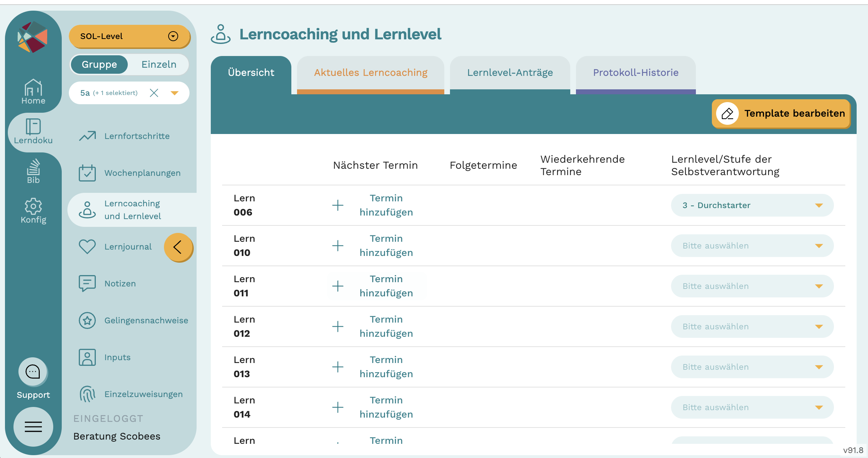868x458 pixels.
Task: Click the v91.8 version label
Action: tap(853, 450)
